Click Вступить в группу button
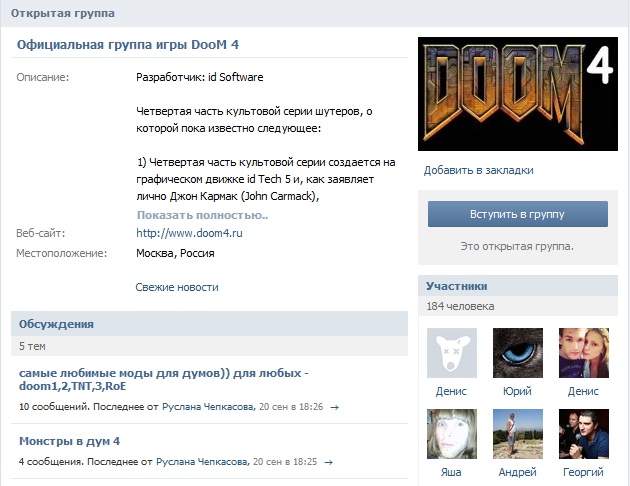 coord(518,214)
